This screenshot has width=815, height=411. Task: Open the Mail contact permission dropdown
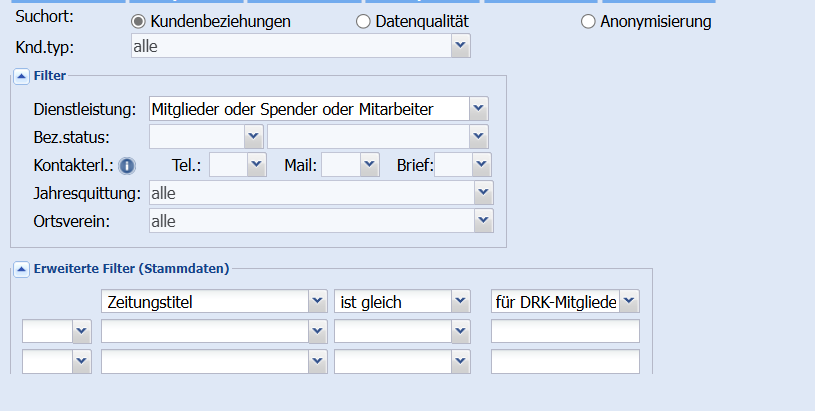tap(370, 164)
